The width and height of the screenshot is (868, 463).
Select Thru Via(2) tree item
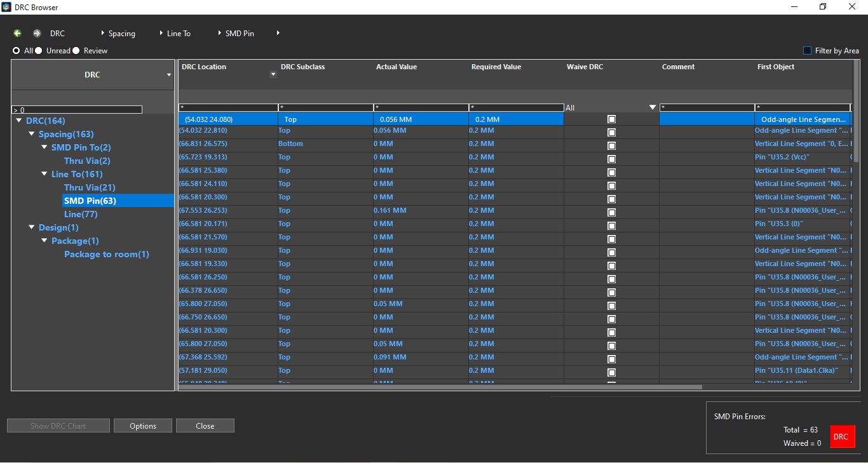pos(87,161)
